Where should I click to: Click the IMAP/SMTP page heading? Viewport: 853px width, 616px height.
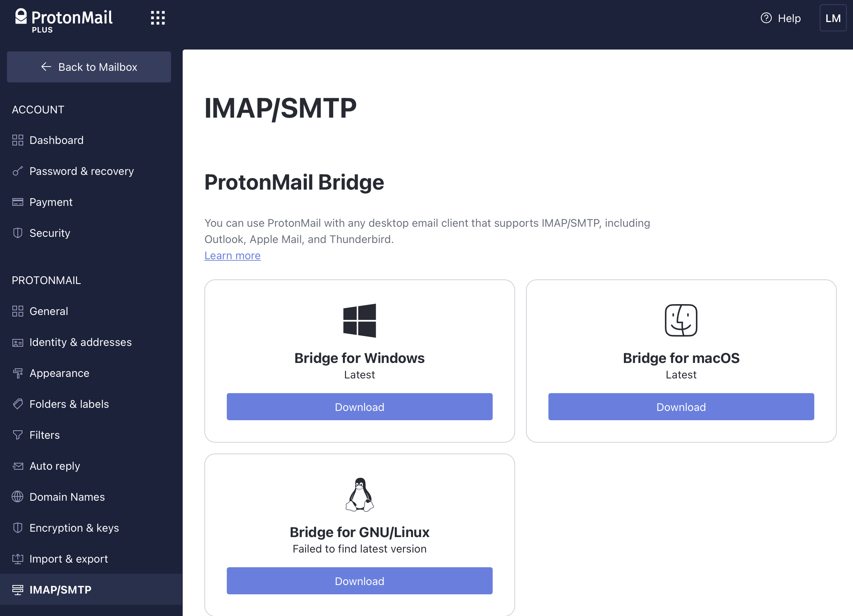[281, 108]
